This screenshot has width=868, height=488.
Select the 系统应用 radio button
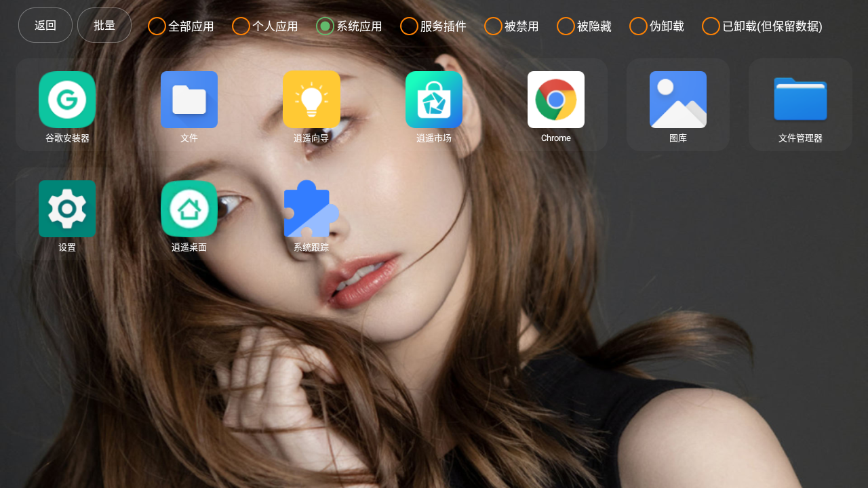325,26
